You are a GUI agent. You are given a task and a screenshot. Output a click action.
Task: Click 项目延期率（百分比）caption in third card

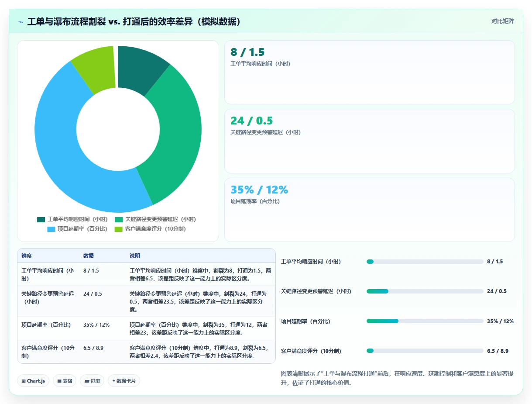click(255, 201)
